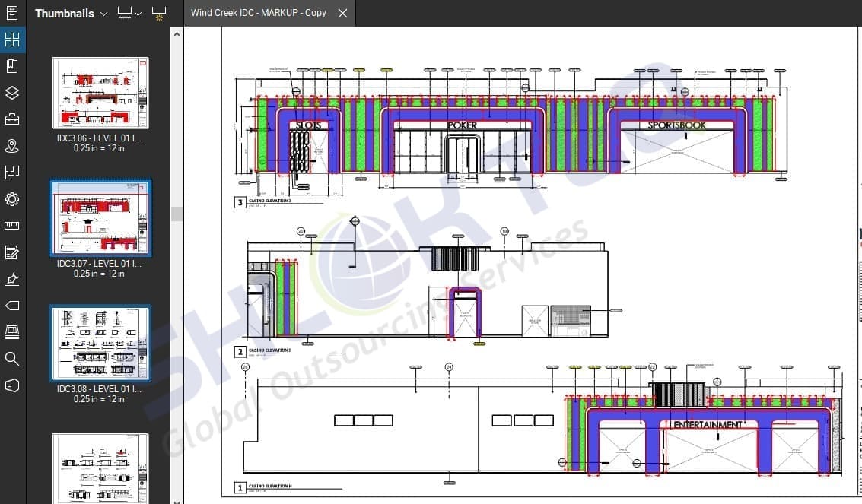Image resolution: width=862 pixels, height=504 pixels.
Task: Click the thumbnail panel scrollbar thumb
Action: [177, 214]
